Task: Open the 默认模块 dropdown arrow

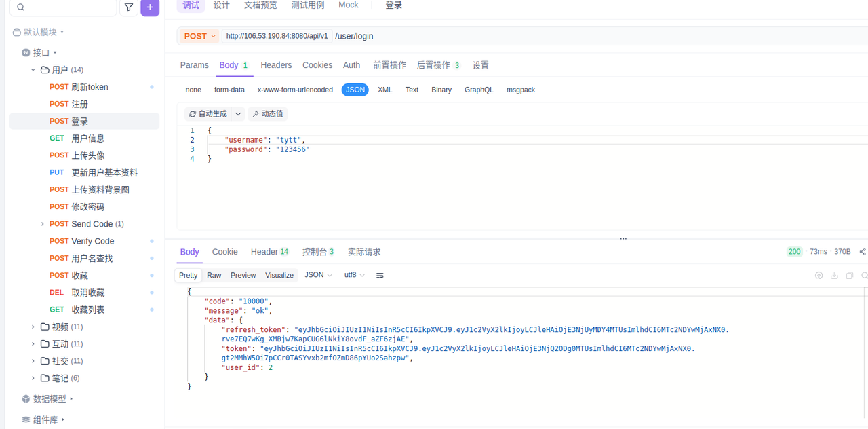Action: 62,32
